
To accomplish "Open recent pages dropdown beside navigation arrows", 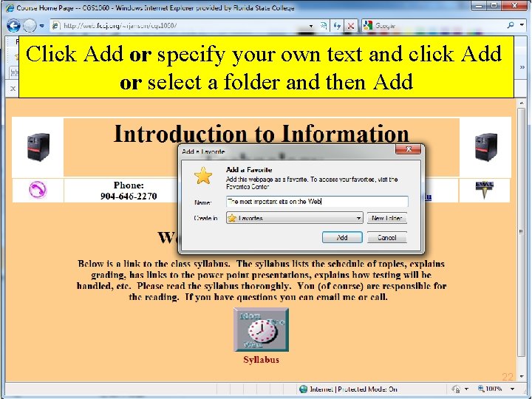I will 41,26.
